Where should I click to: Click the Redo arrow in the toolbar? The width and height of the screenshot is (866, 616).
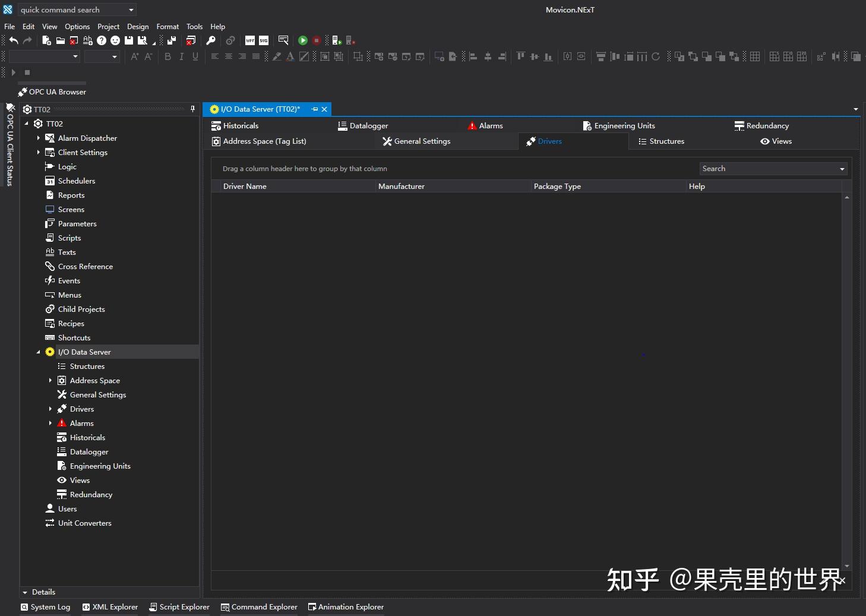[27, 40]
